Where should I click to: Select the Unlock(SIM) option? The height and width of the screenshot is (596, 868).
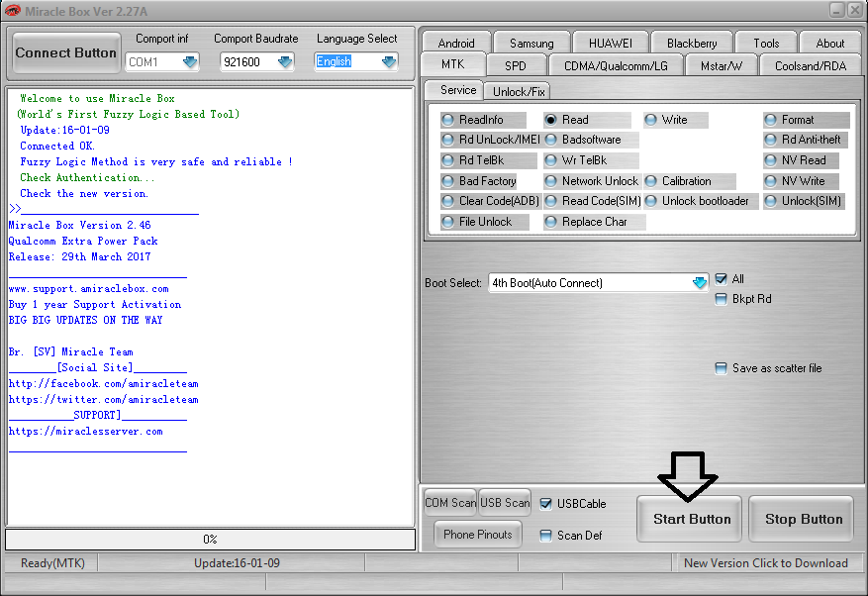coord(804,201)
